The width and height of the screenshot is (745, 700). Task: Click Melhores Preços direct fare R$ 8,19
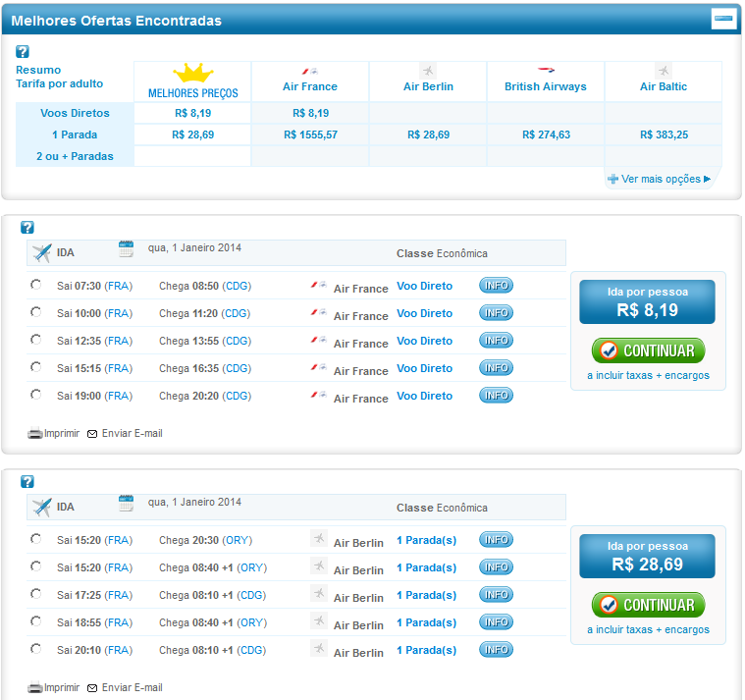193,113
